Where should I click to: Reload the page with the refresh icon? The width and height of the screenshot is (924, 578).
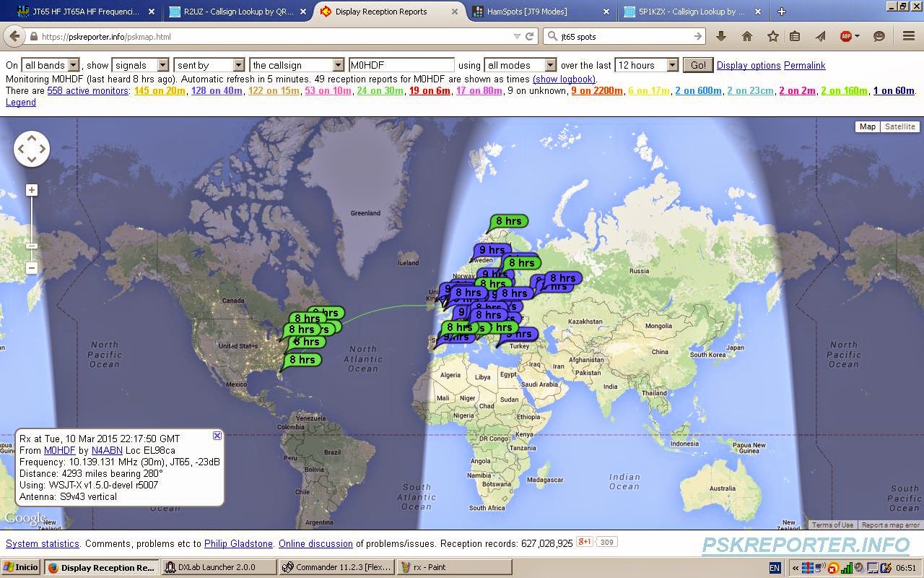pyautogui.click(x=530, y=36)
